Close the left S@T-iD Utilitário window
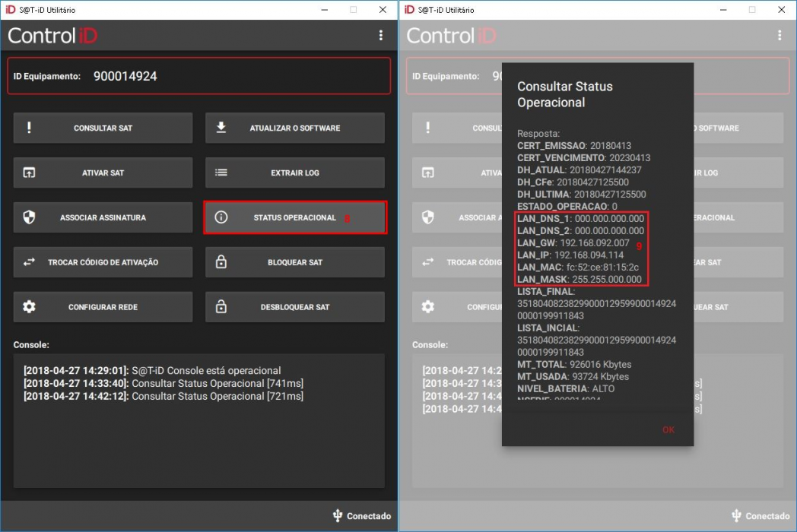797x532 pixels. pyautogui.click(x=383, y=10)
